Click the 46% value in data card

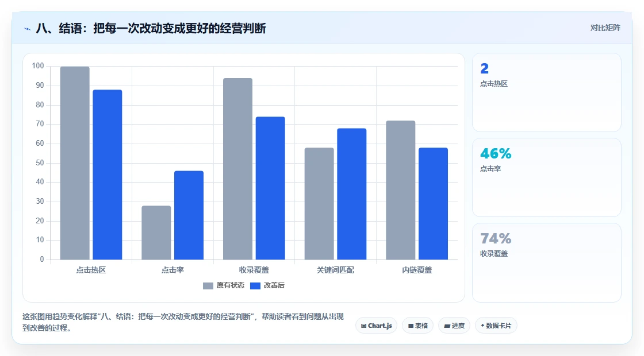[x=496, y=153]
